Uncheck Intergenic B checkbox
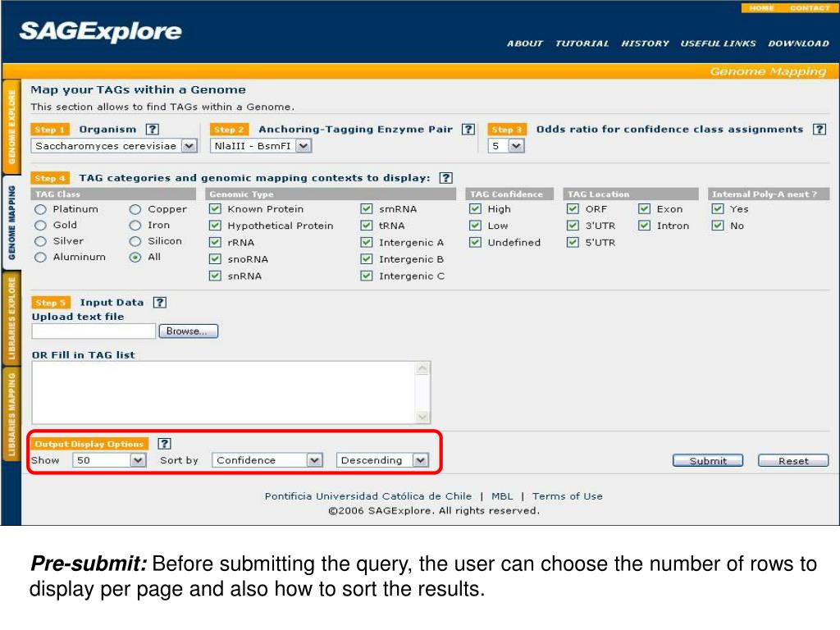The image size is (840, 630). pos(367,258)
